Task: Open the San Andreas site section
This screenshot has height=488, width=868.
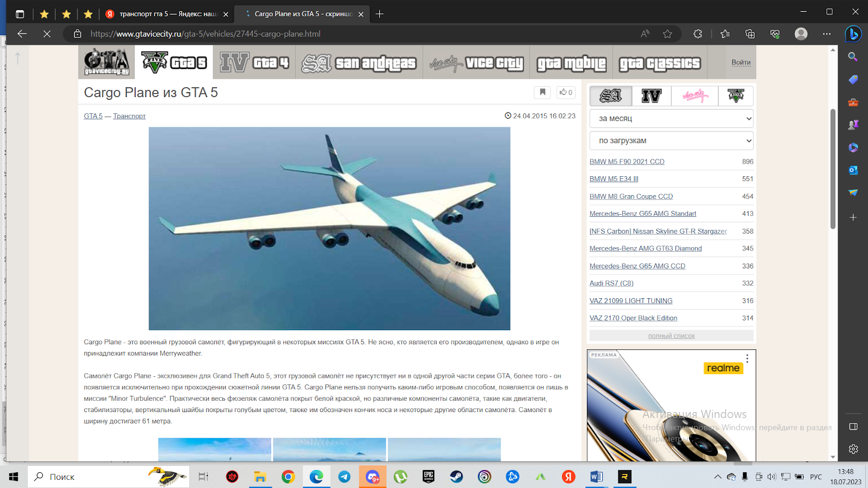Action: click(359, 62)
